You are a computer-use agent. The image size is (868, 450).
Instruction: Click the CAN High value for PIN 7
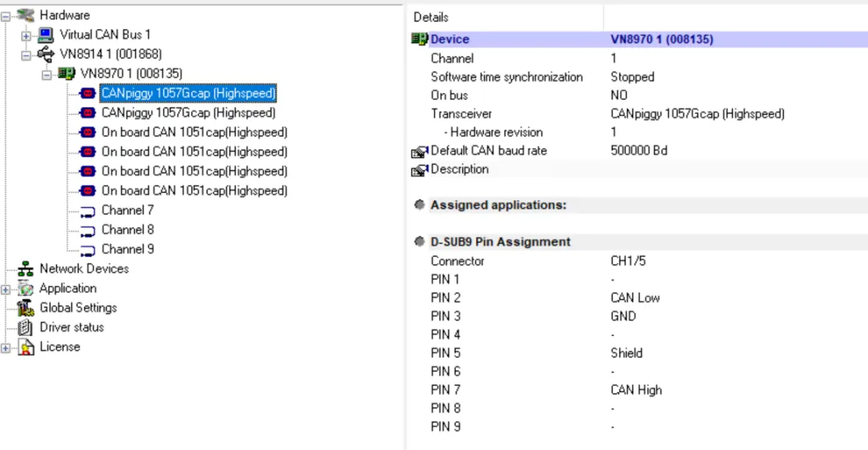[x=636, y=391]
